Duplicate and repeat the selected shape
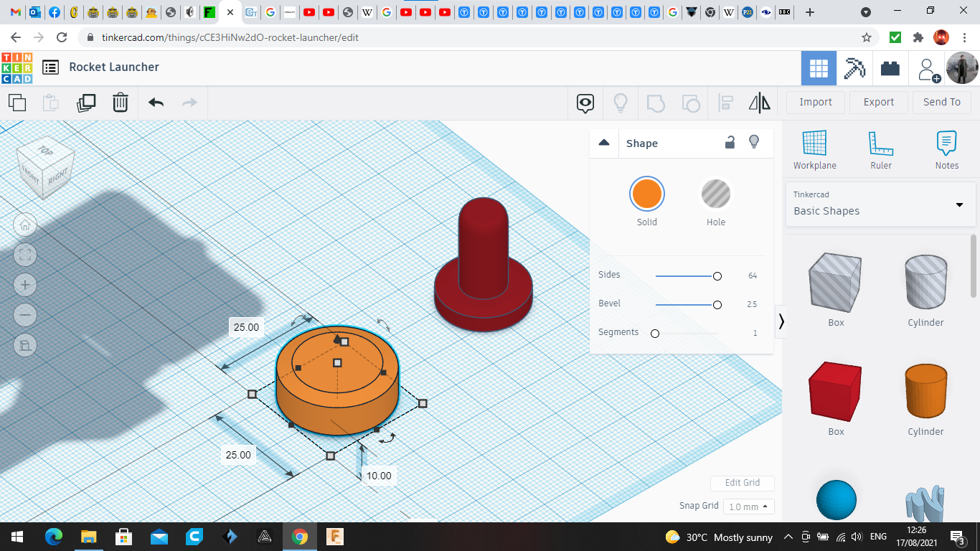This screenshot has height=551, width=980. [x=86, y=103]
